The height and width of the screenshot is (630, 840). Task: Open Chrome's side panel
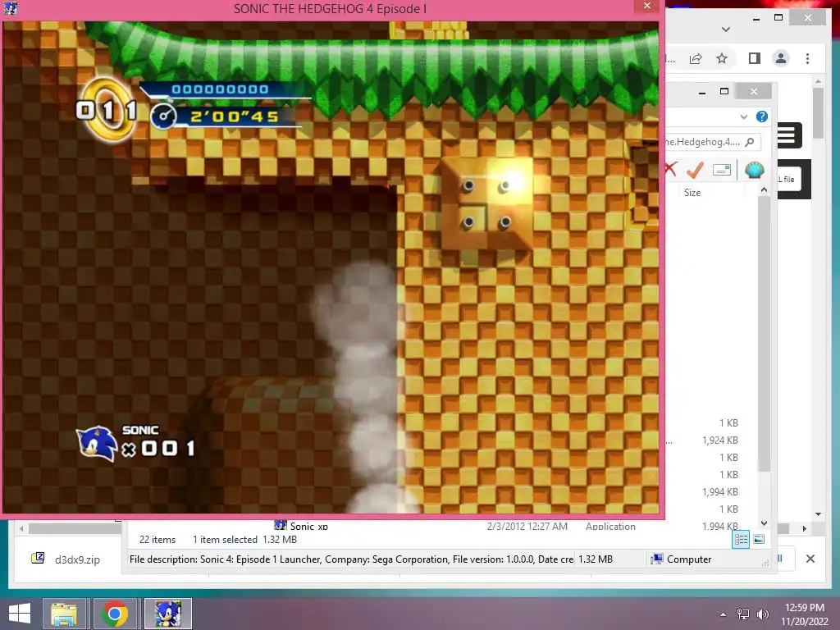click(x=755, y=58)
